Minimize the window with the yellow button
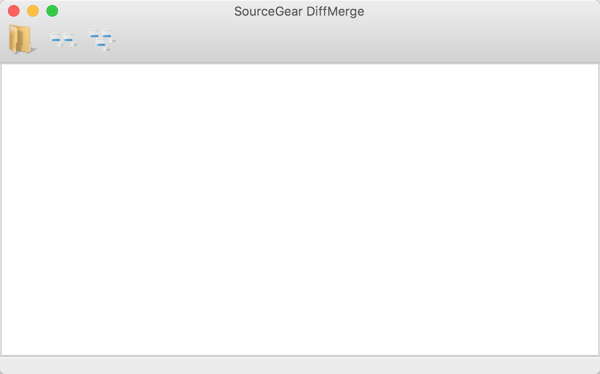 pos(33,11)
